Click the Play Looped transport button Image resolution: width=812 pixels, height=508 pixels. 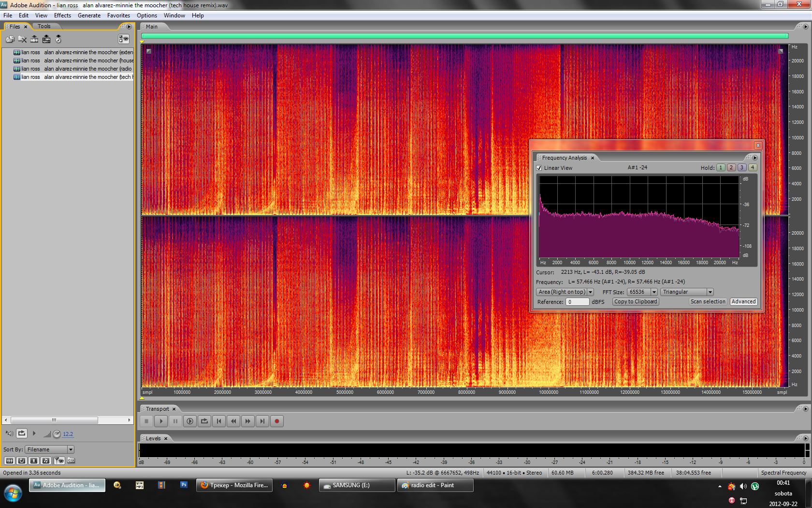tap(204, 421)
